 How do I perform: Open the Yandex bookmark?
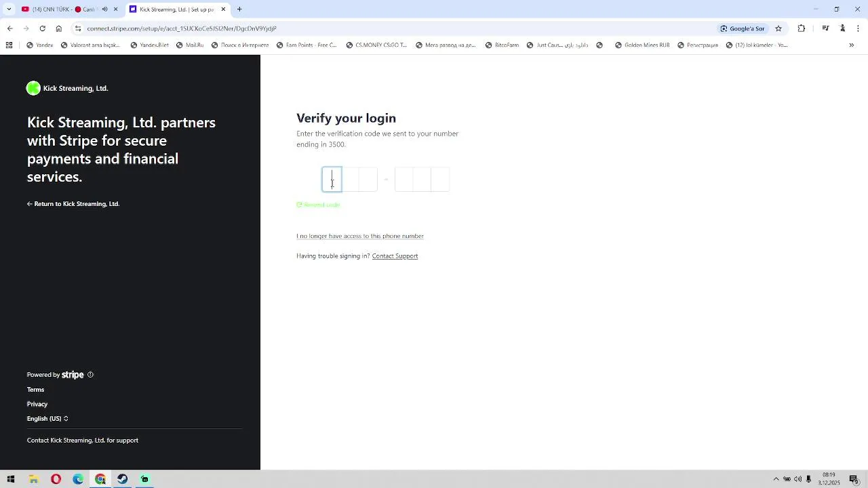[x=39, y=45]
